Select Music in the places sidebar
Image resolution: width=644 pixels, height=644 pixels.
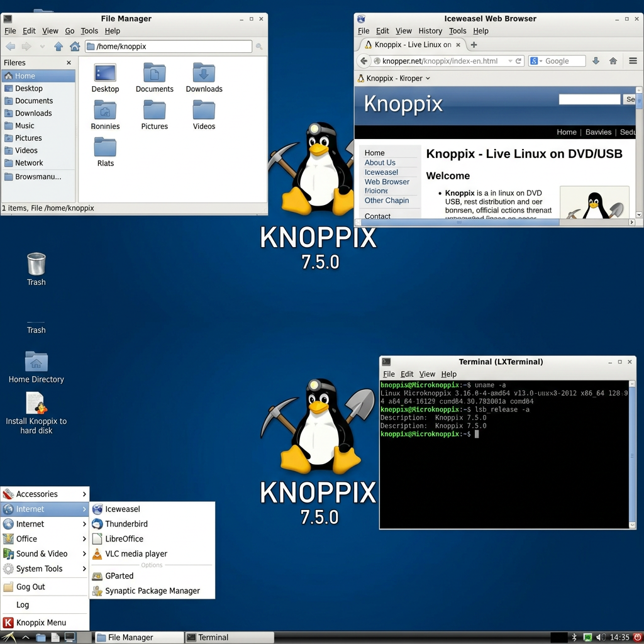38,126
